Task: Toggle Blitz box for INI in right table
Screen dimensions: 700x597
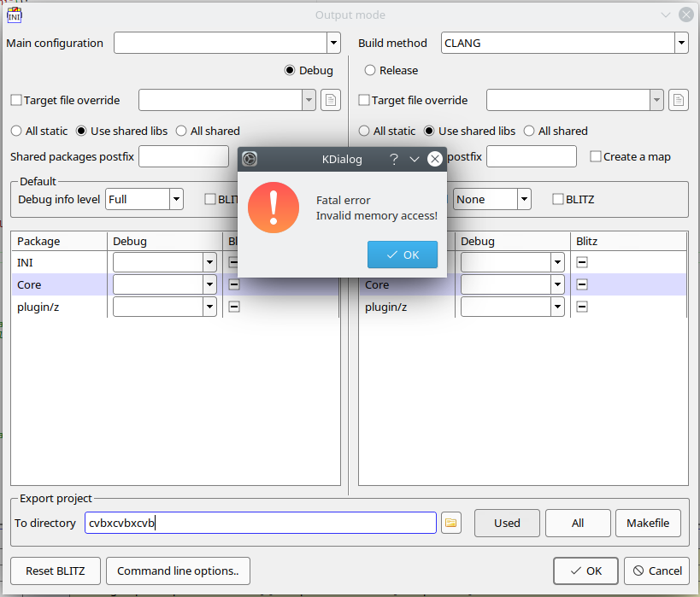Action: tap(582, 262)
